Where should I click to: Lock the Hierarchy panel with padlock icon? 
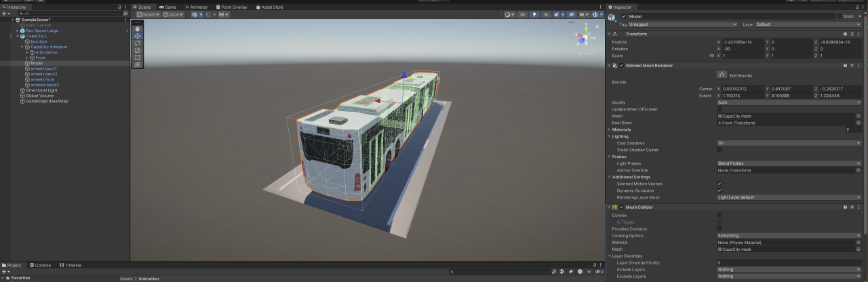click(120, 7)
